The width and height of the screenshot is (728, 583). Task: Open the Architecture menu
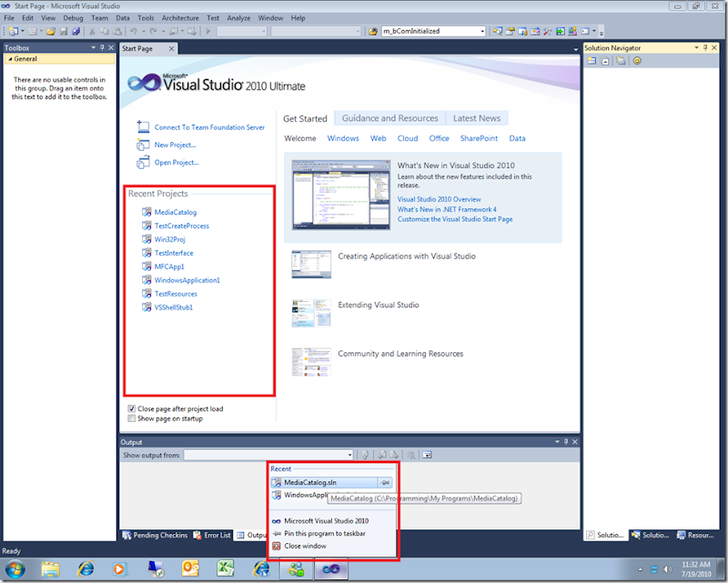(180, 17)
